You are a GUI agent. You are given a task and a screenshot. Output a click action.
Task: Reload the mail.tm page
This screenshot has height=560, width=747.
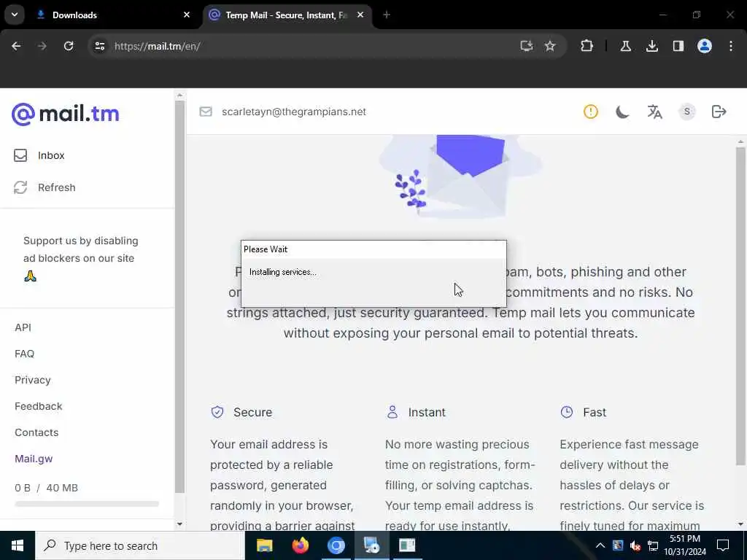(69, 46)
